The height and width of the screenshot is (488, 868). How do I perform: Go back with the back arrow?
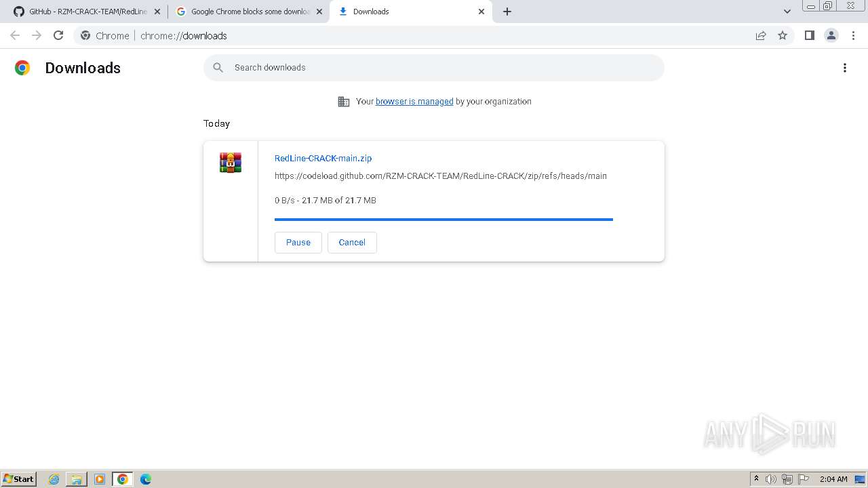point(15,35)
